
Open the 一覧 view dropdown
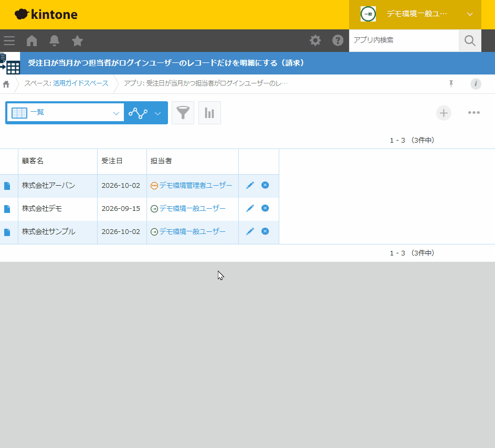coord(65,113)
